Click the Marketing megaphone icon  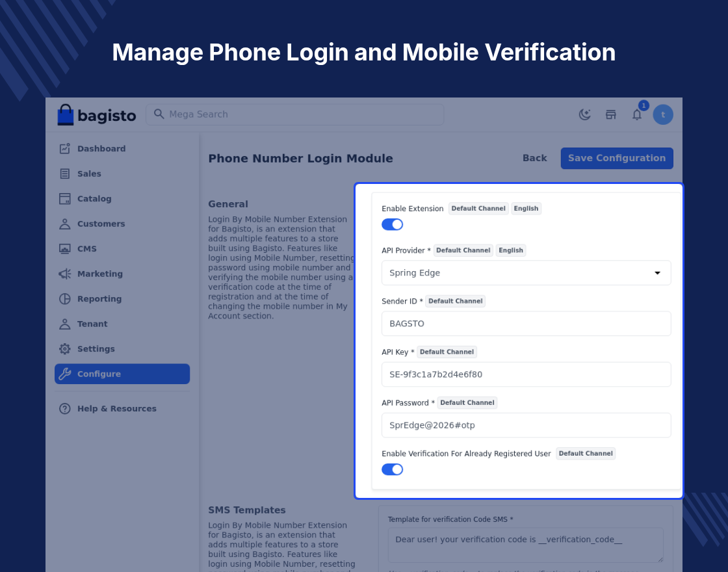pos(65,274)
